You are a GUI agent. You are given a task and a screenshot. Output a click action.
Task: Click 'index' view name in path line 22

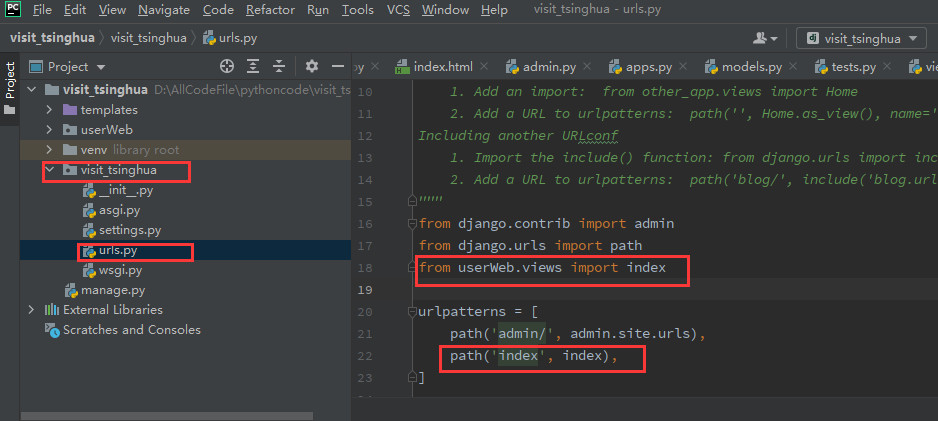(x=581, y=356)
